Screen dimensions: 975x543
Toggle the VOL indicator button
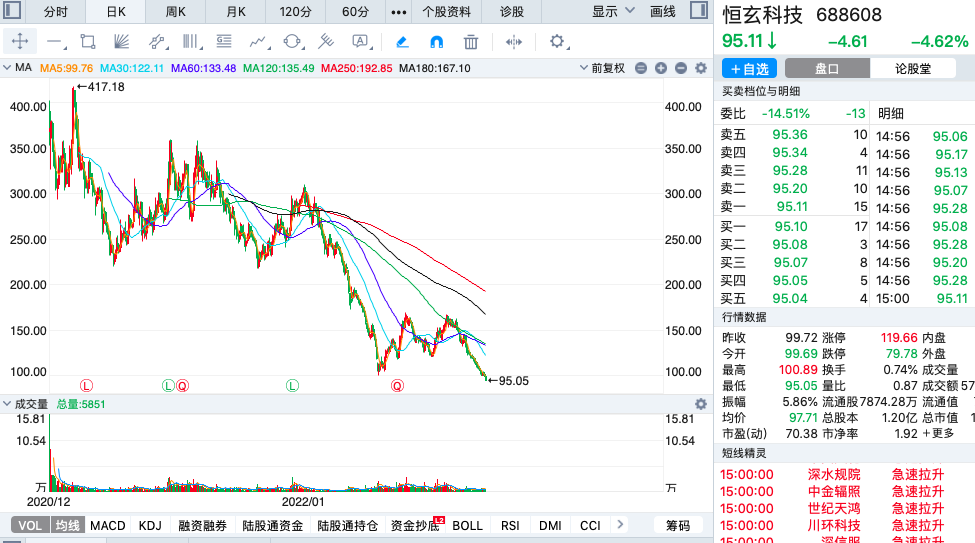pyautogui.click(x=30, y=526)
